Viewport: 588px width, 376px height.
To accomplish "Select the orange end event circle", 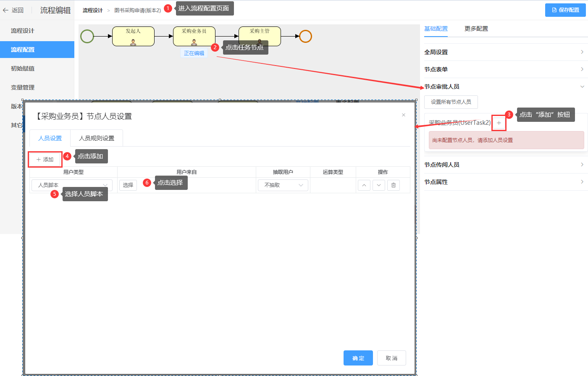I will point(305,36).
